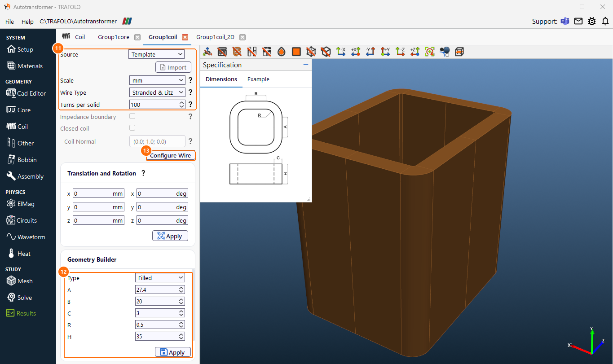Open Mesh section in sidebar

[20, 281]
